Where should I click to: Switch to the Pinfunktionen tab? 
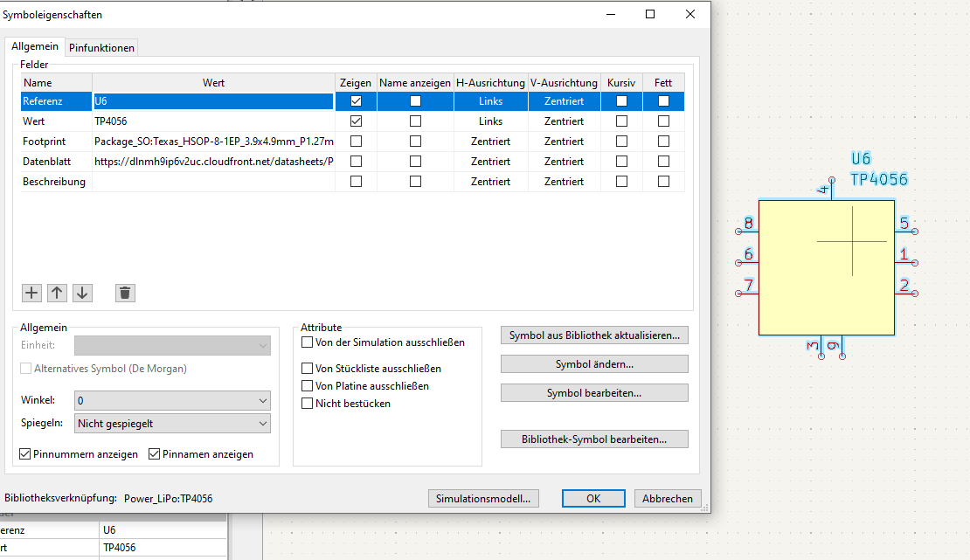(101, 48)
